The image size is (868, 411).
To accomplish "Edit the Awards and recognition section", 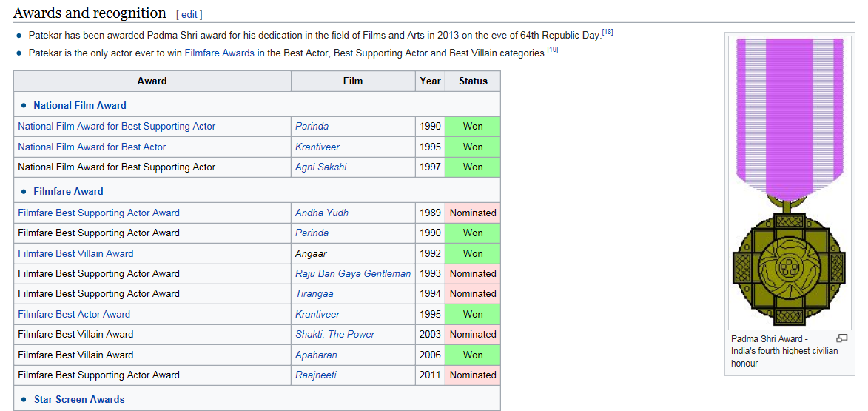I will click(189, 14).
